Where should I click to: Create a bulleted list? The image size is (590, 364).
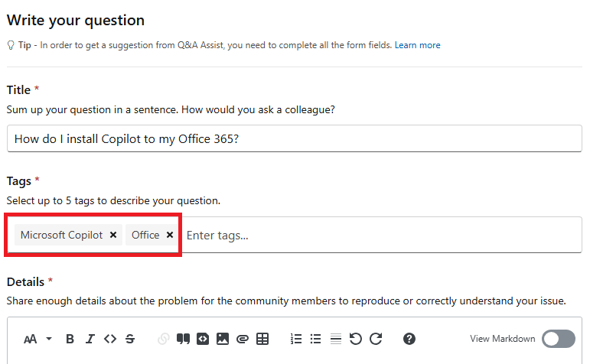point(316,339)
